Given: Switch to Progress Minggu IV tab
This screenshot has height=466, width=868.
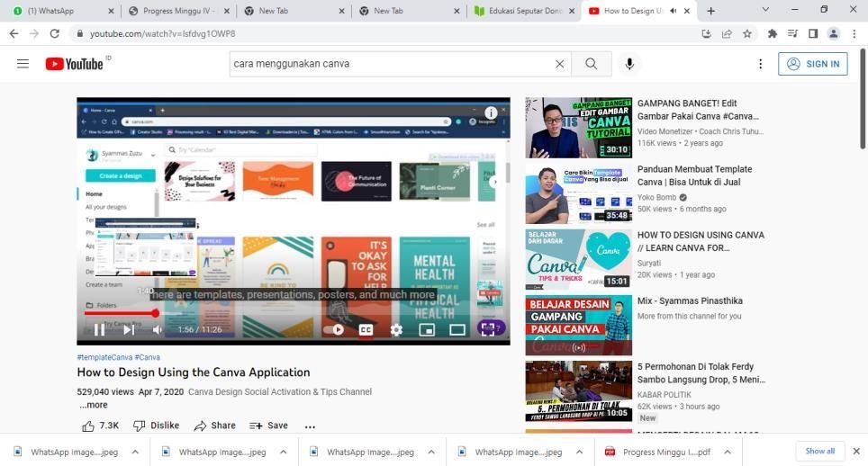Looking at the screenshot, I should pos(177,11).
